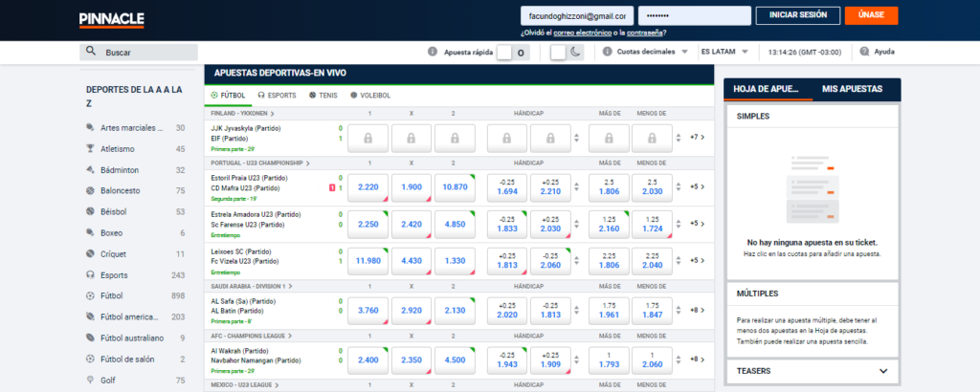Click the Pinnacle logo
This screenshot has width=980, height=392.
111,20
